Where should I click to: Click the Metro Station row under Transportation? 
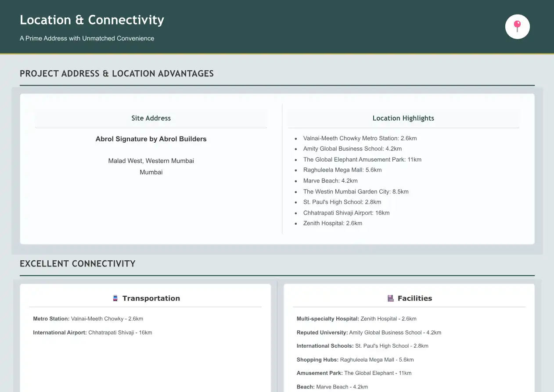coord(88,319)
